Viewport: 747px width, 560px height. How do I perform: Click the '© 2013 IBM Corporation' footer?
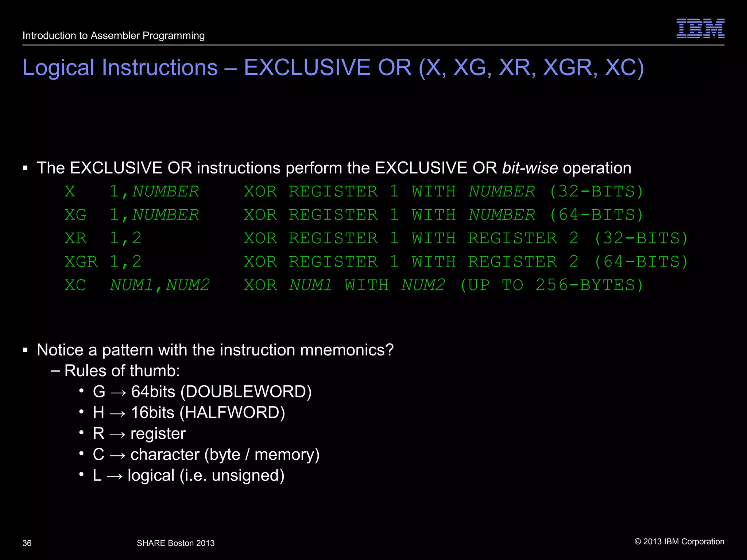680,542
